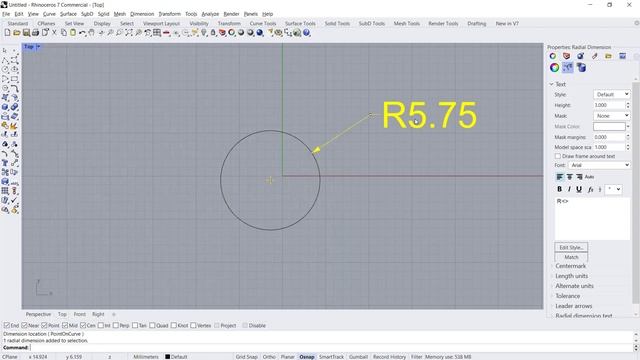Screen dimensions: 640x360
Task: Click the Undo arrow icon
Action: 82,33
